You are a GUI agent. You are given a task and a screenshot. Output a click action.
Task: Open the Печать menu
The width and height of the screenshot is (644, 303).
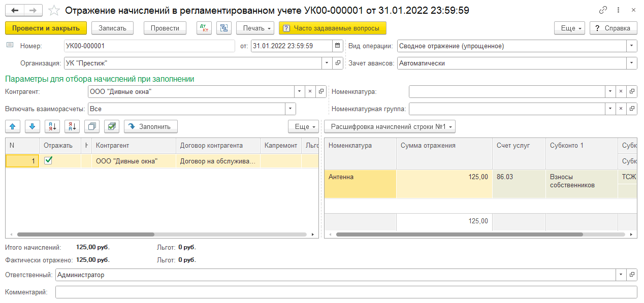coord(255,28)
